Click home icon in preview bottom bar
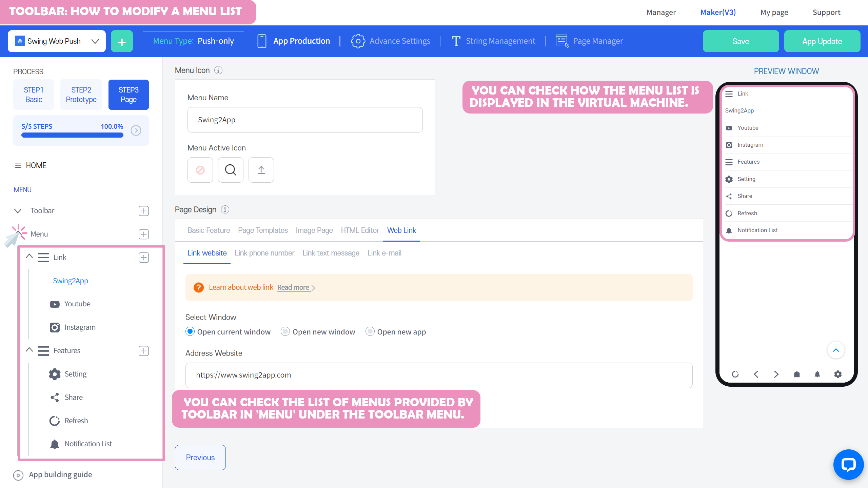The height and width of the screenshot is (488, 868). (x=797, y=374)
